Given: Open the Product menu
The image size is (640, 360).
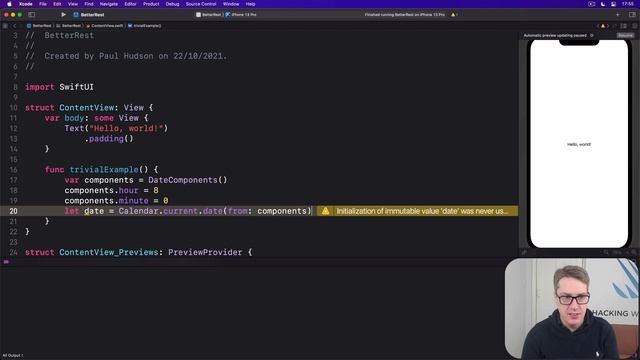Looking at the screenshot, I should coord(151,4).
